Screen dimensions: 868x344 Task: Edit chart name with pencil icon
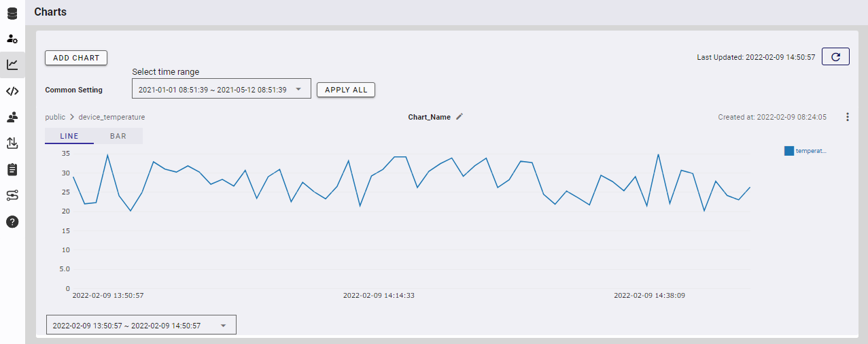tap(459, 117)
